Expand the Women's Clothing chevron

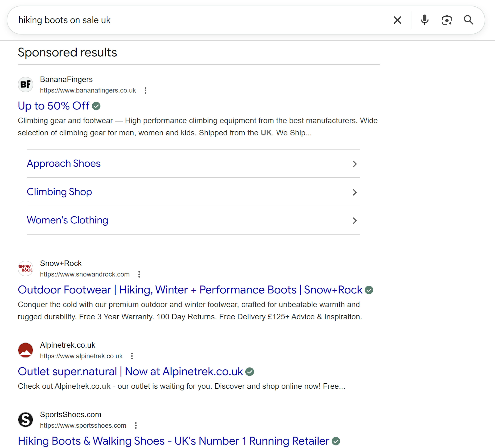[354, 221]
